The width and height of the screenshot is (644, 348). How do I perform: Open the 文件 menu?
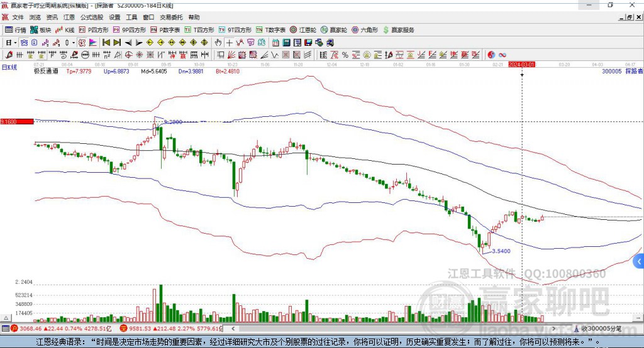(x=18, y=17)
